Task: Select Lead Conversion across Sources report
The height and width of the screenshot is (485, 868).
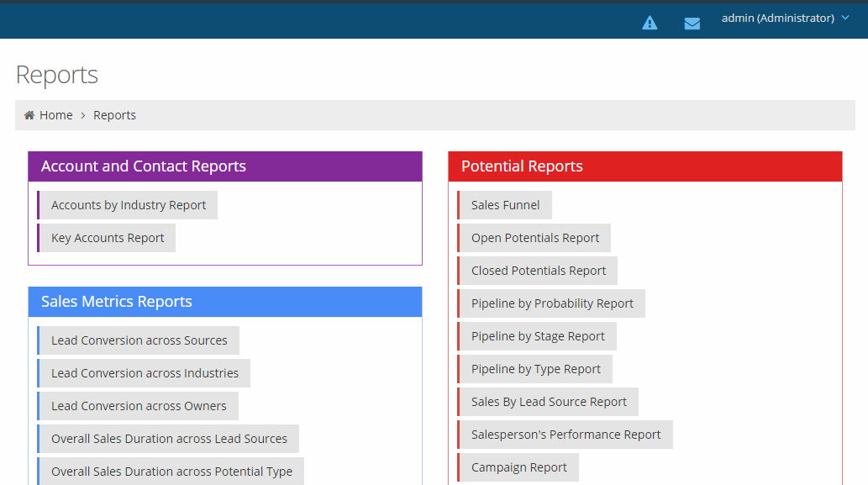Action: click(x=139, y=340)
